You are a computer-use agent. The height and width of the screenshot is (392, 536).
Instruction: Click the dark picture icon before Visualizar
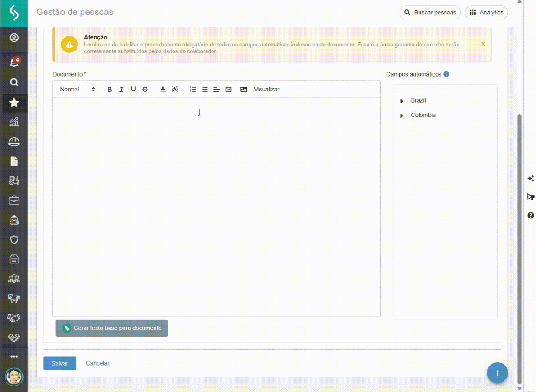pyautogui.click(x=244, y=89)
